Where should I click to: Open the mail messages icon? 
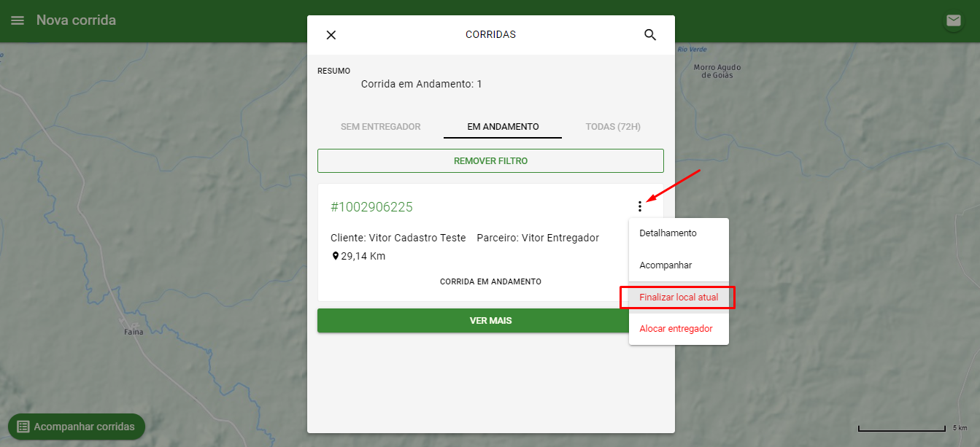(954, 20)
